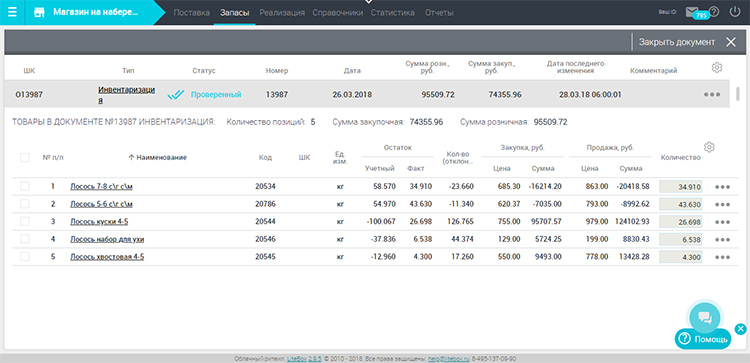Open actions menu for Лосось 5-6 row

(723, 205)
